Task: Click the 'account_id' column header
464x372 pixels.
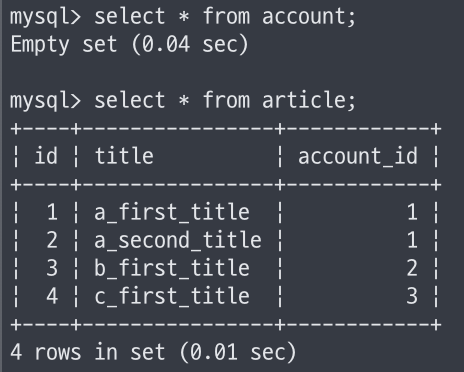Action: click(358, 156)
